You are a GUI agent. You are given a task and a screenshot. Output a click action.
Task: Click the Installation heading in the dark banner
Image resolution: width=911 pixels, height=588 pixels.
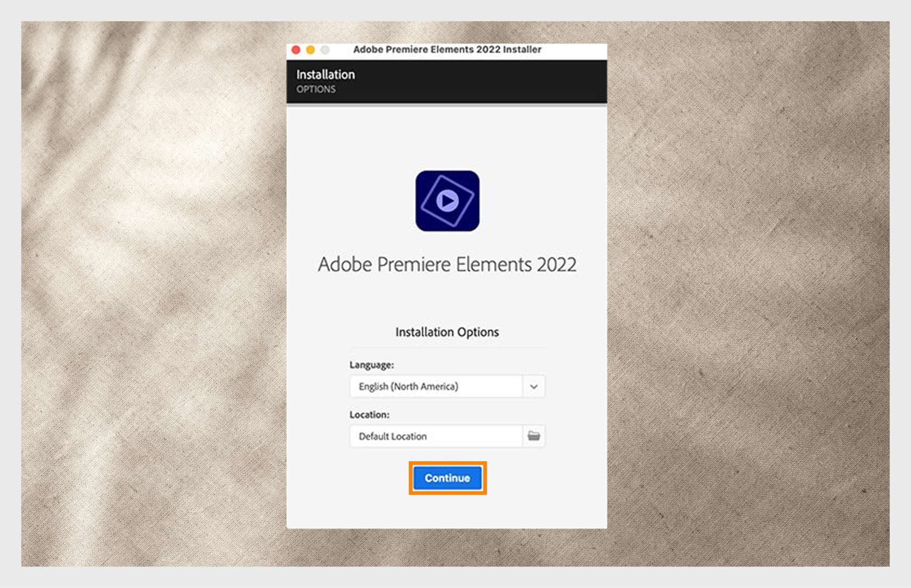pos(325,74)
